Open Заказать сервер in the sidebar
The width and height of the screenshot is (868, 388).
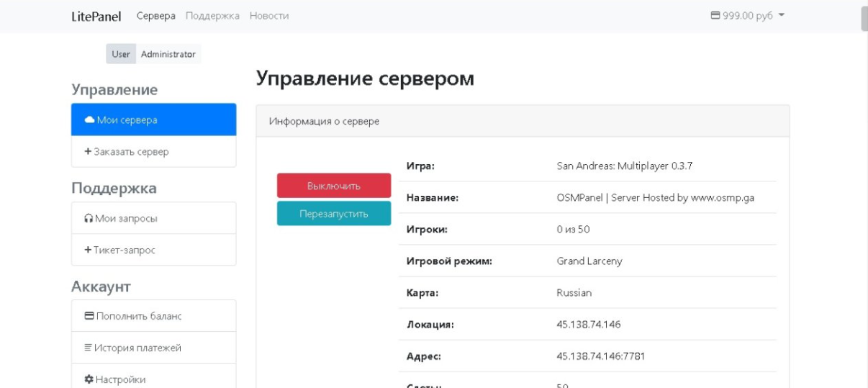point(153,151)
